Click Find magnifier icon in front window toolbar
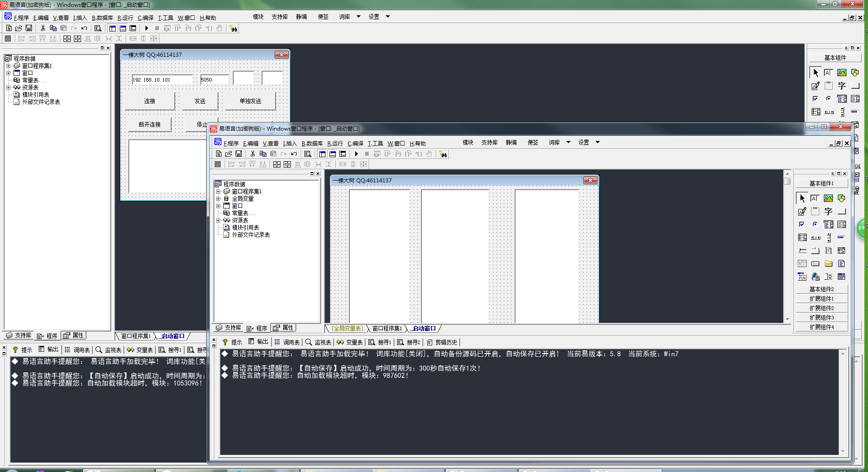This screenshot has height=472, width=868. point(308,154)
